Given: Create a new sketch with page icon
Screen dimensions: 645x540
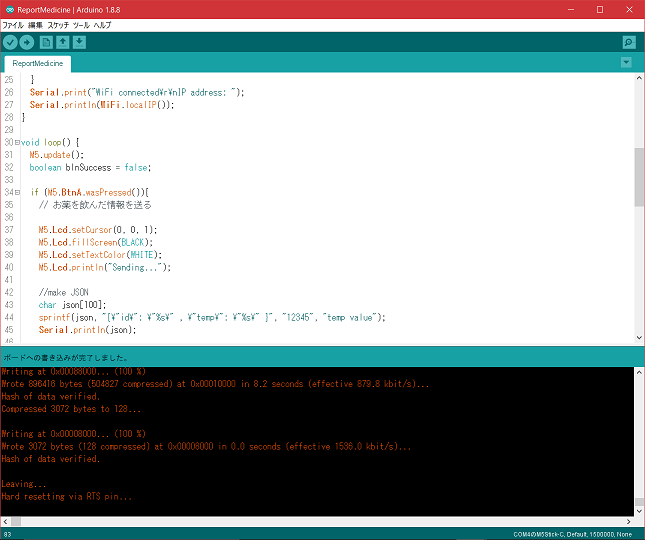Looking at the screenshot, I should coord(46,42).
